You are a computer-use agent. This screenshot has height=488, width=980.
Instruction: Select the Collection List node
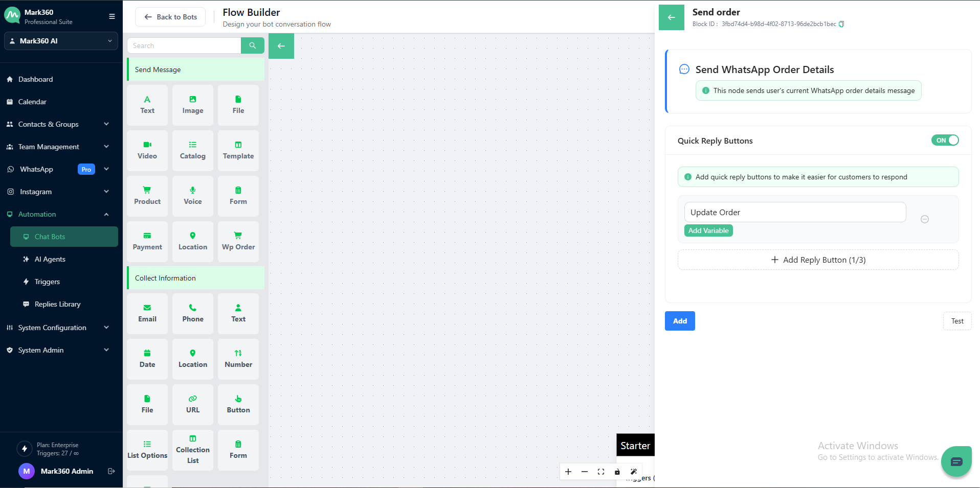coord(192,450)
